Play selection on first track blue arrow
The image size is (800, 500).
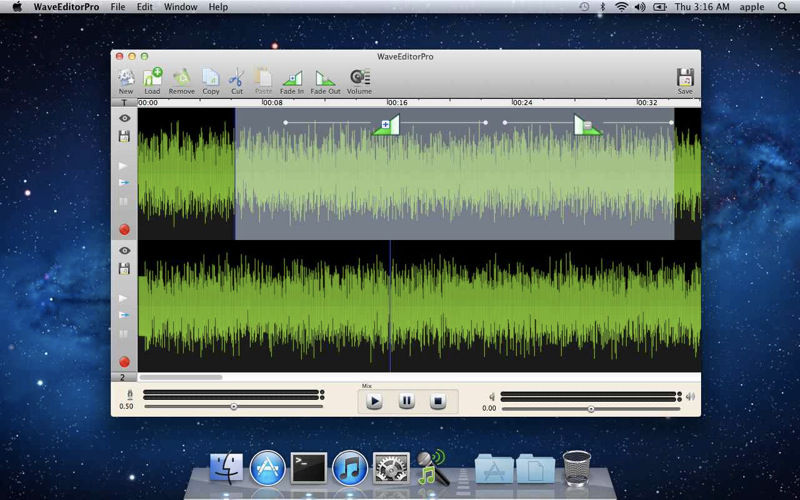(123, 182)
